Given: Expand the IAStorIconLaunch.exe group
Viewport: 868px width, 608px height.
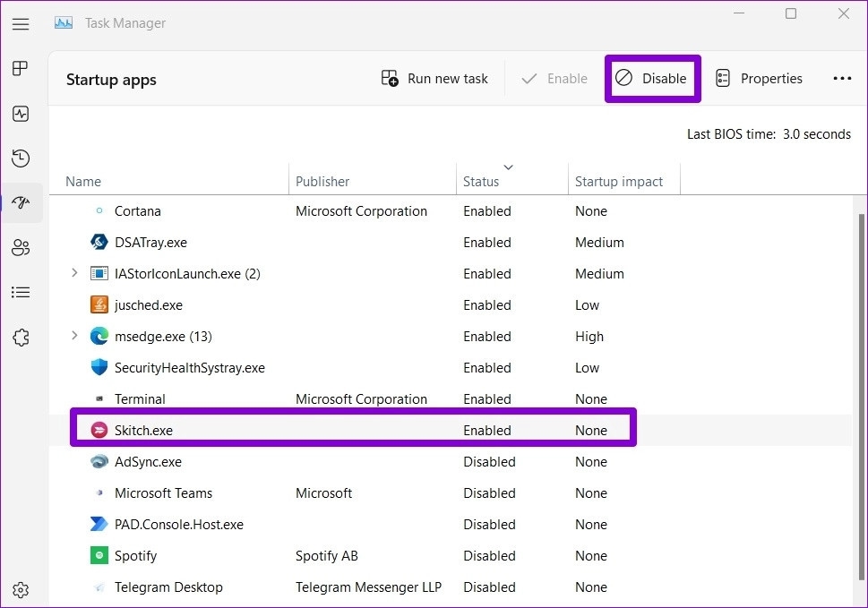Looking at the screenshot, I should [x=74, y=273].
